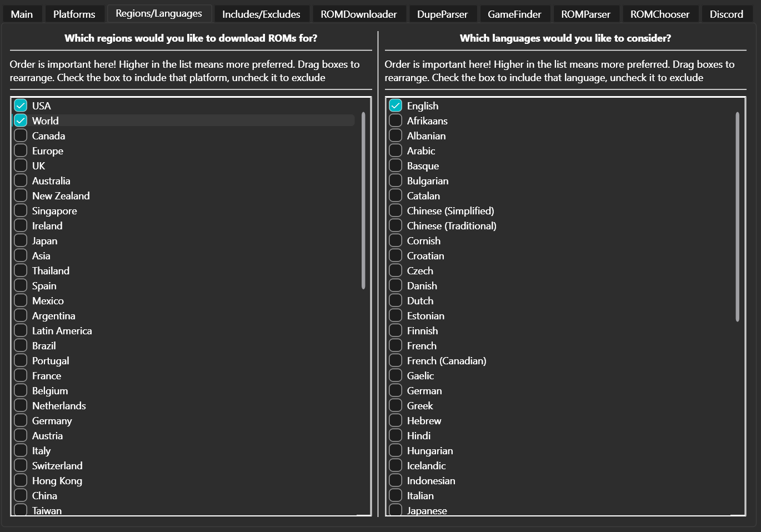Open the Platforms tab
Screen dimensions: 761x532
(x=74, y=14)
